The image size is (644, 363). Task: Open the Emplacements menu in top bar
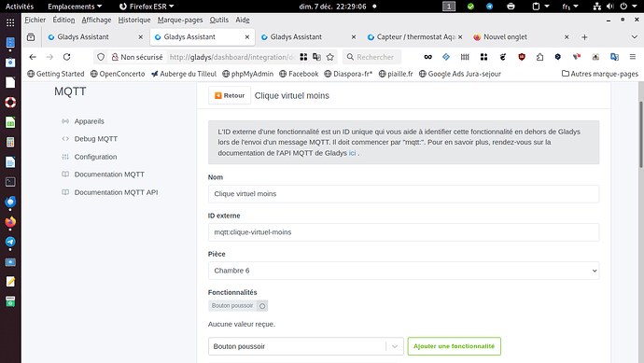pos(75,7)
